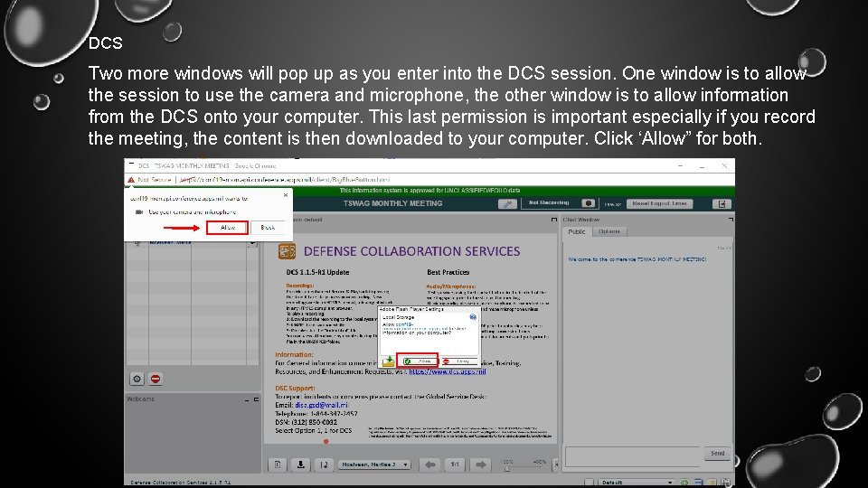Click the Not Secure warning icon
This screenshot has height=488, width=868.
131,180
